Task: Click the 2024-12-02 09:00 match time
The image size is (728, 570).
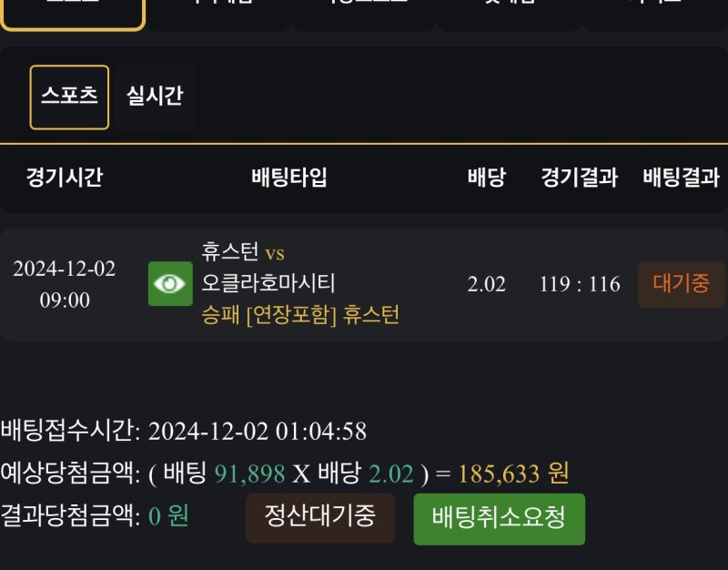Action: tap(65, 284)
